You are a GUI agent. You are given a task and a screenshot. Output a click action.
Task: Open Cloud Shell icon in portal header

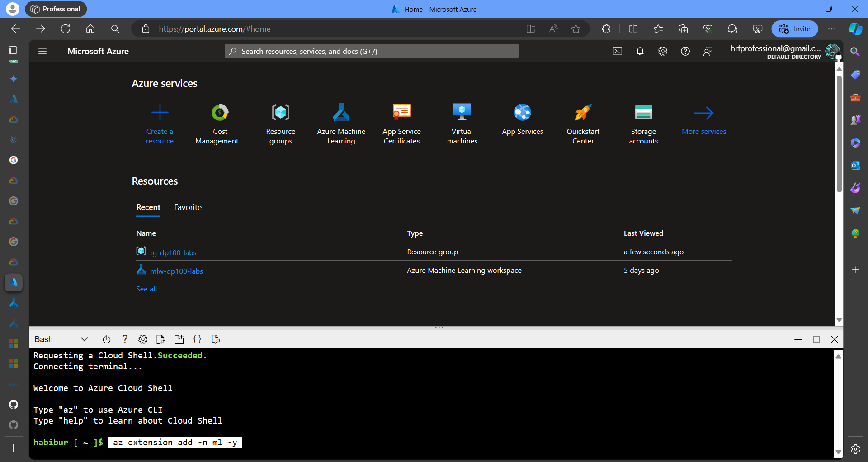tap(618, 51)
